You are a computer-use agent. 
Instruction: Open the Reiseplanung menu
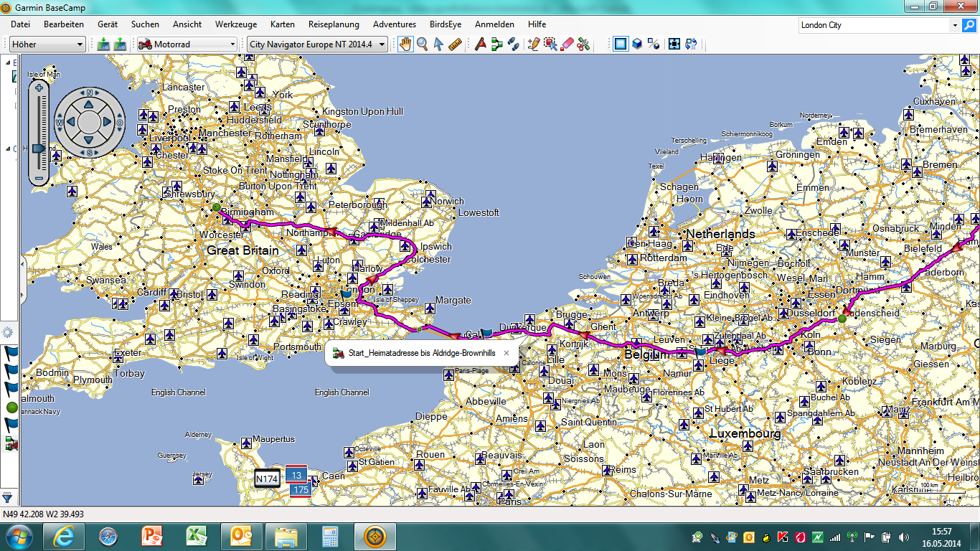pyautogui.click(x=334, y=24)
